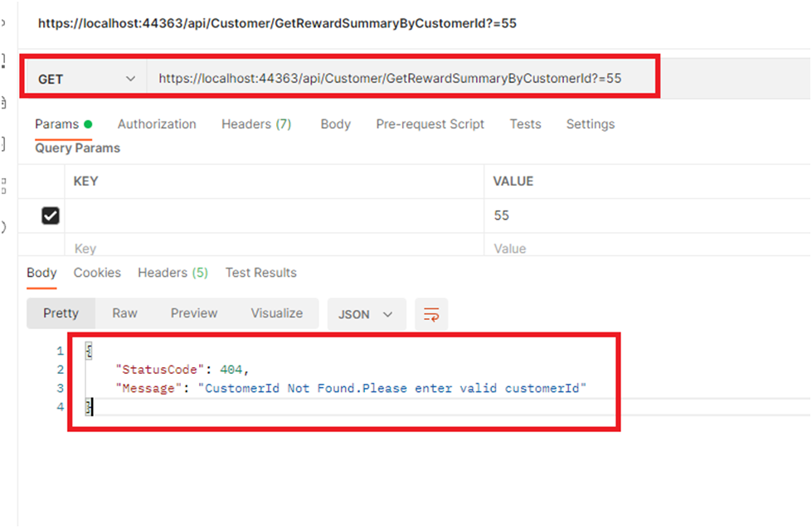Image resolution: width=812 pixels, height=528 pixels.
Task: Select the Pretty response view
Action: pyautogui.click(x=61, y=313)
